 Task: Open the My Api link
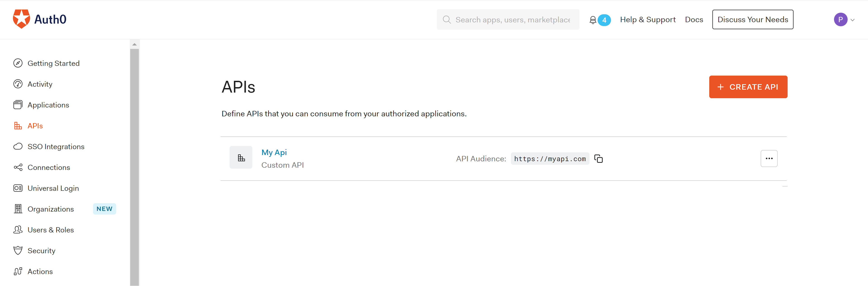[x=274, y=152]
